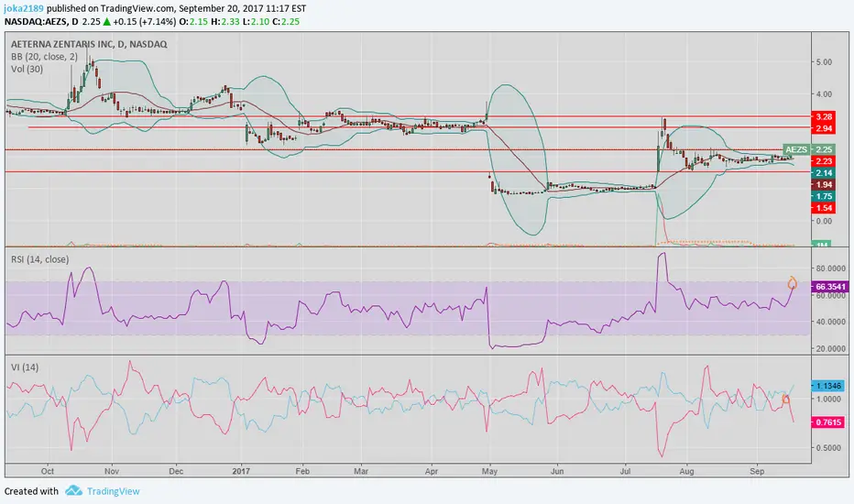
Task: Click the 2017 label on time axis
Action: [241, 471]
